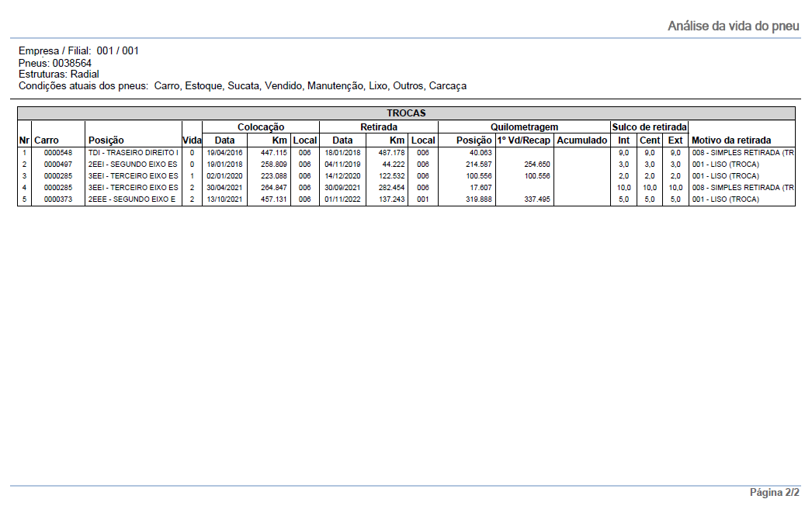Click removal Km value 44.222
The image size is (812, 506).
pyautogui.click(x=394, y=165)
